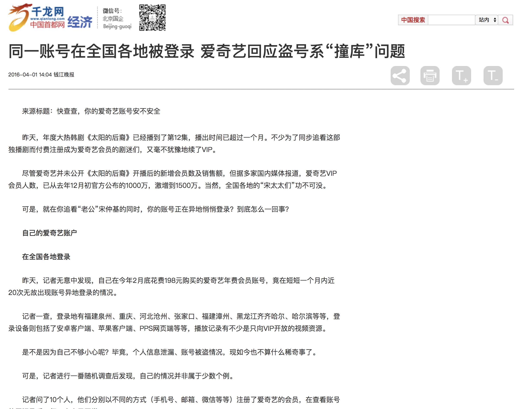Open the 经济 channel link
Screen dimensions: 532x409
point(80,22)
